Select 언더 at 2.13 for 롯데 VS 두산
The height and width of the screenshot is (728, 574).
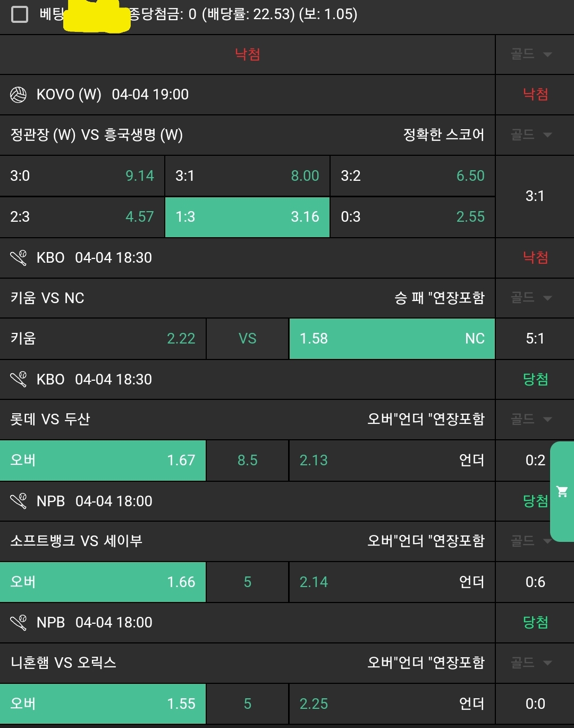point(392,461)
